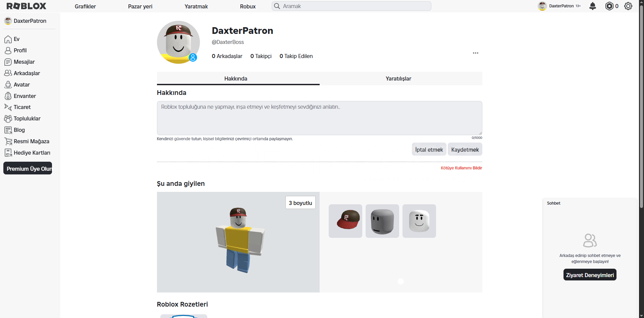Click the İptal etmek button

click(429, 149)
